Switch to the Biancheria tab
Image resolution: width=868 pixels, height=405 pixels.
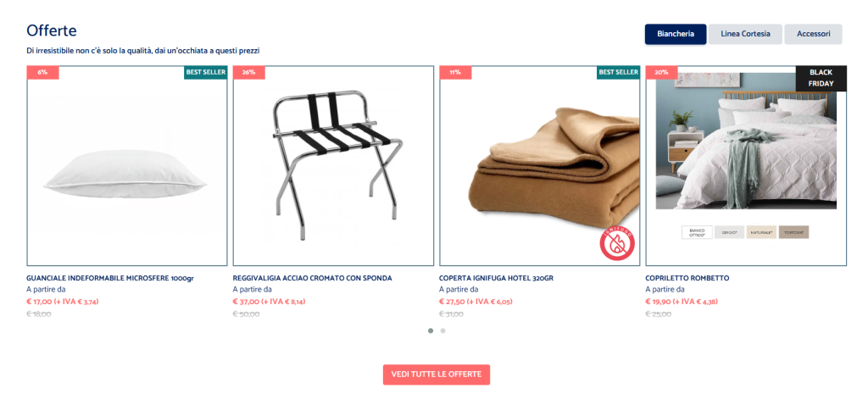tap(676, 34)
